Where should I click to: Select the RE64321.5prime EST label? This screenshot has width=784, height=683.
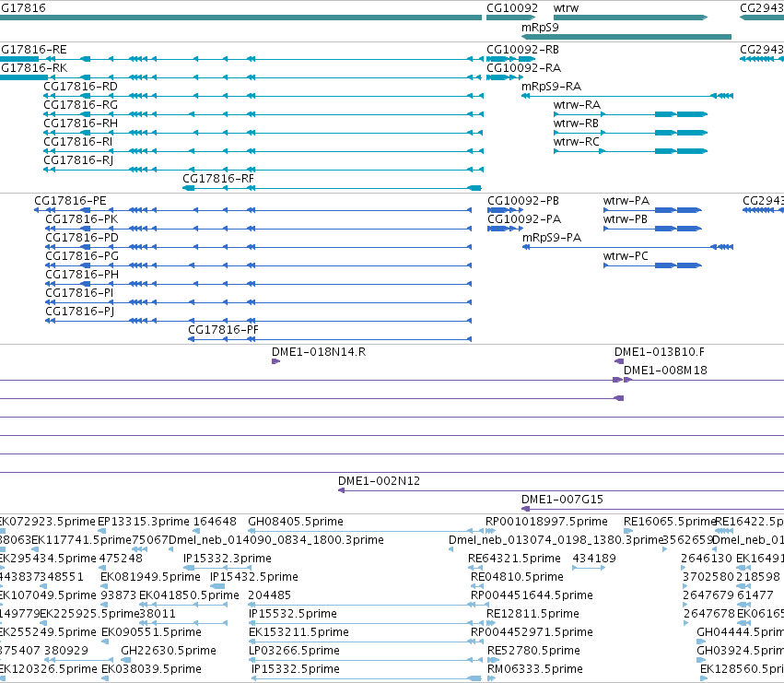pyautogui.click(x=514, y=559)
